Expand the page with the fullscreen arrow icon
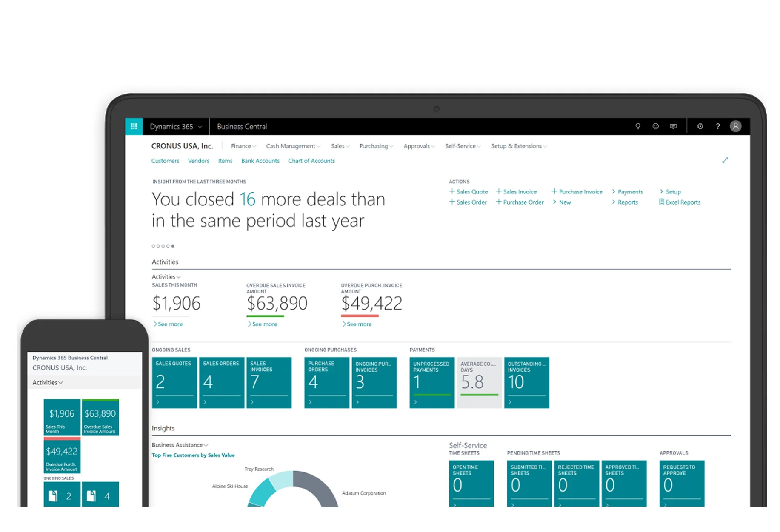780x532 pixels. click(725, 160)
